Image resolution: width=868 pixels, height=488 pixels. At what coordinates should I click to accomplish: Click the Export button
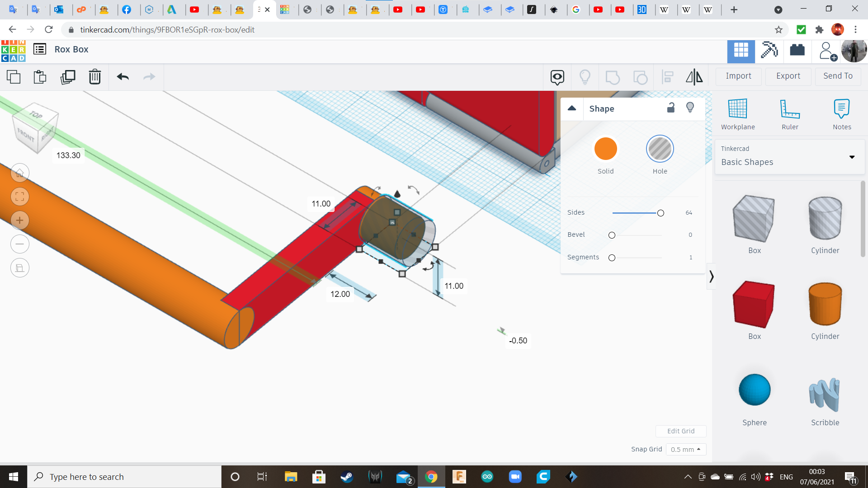[x=788, y=76]
